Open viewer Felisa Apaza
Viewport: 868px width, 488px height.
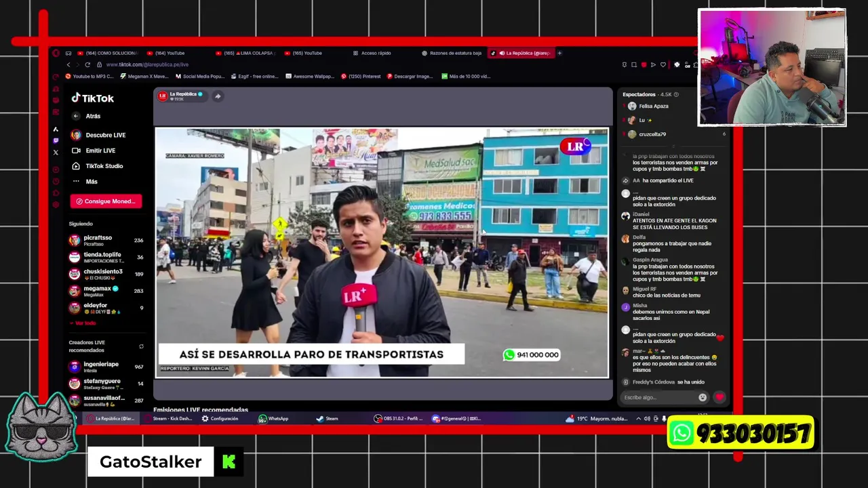pos(649,106)
